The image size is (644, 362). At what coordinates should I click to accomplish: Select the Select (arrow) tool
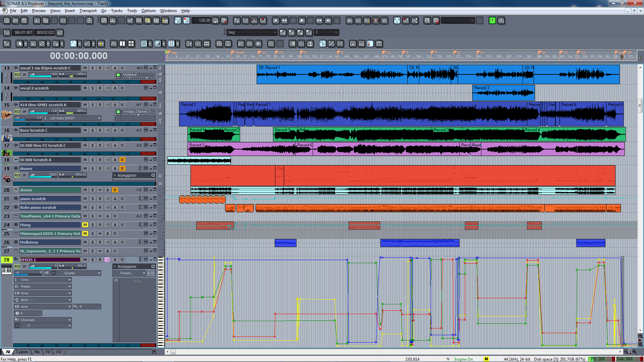pos(19,44)
